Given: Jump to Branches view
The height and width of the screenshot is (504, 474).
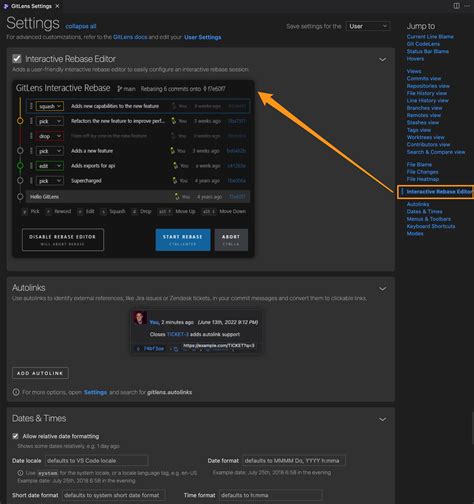Looking at the screenshot, I should coord(424,108).
